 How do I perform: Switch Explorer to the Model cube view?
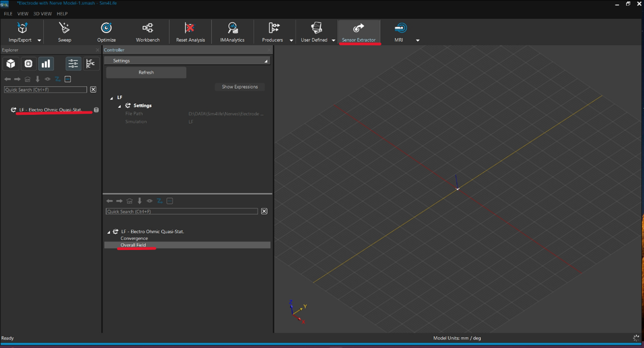[11, 64]
